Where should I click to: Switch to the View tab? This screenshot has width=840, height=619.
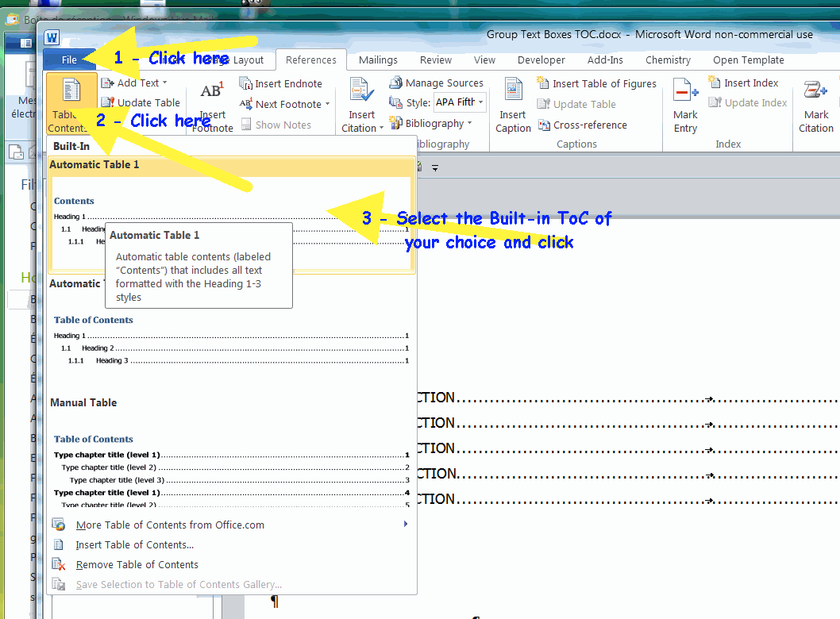[x=484, y=60]
